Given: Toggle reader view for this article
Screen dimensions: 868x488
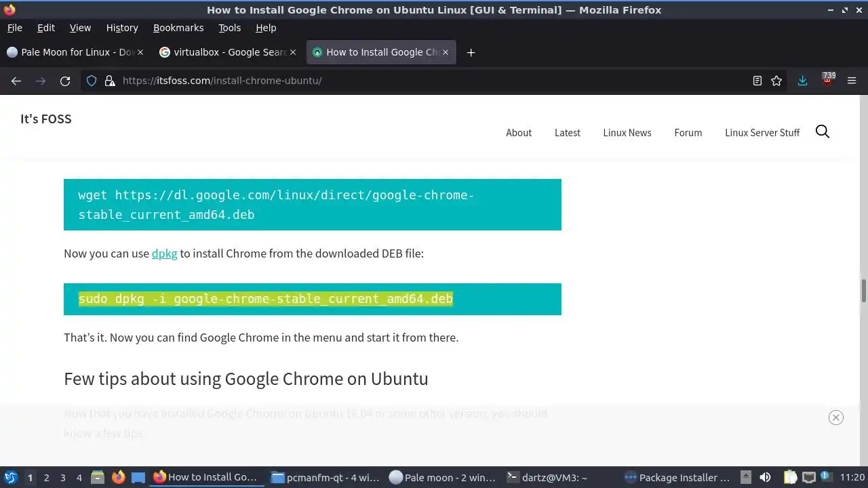Looking at the screenshot, I should click(x=757, y=81).
